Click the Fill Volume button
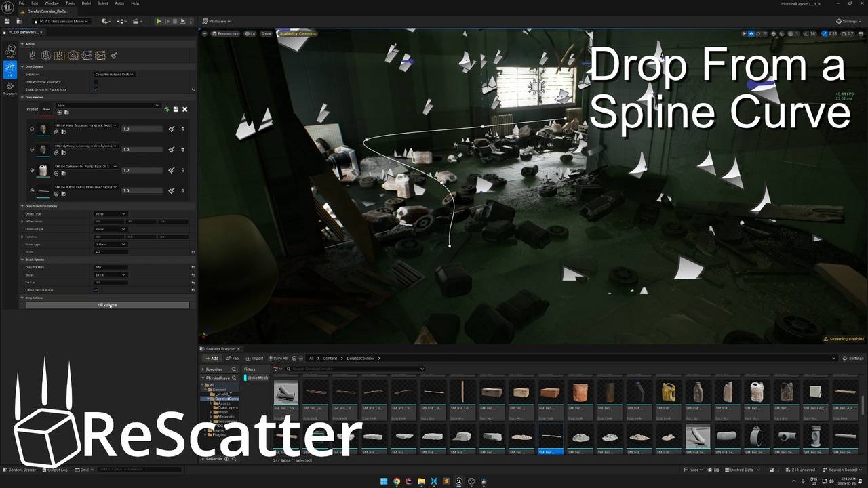The width and height of the screenshot is (868, 488). coord(107,305)
